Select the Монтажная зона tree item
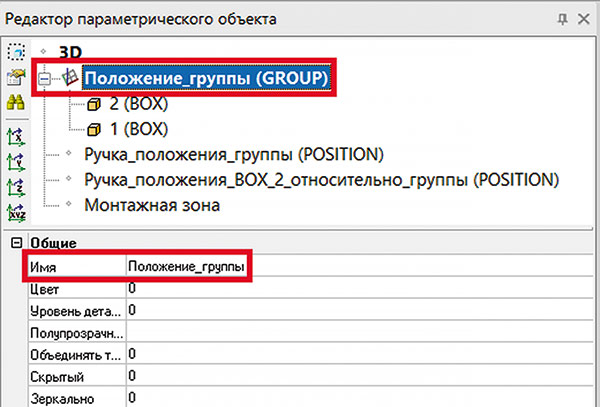The height and width of the screenshot is (407, 600). (x=152, y=205)
